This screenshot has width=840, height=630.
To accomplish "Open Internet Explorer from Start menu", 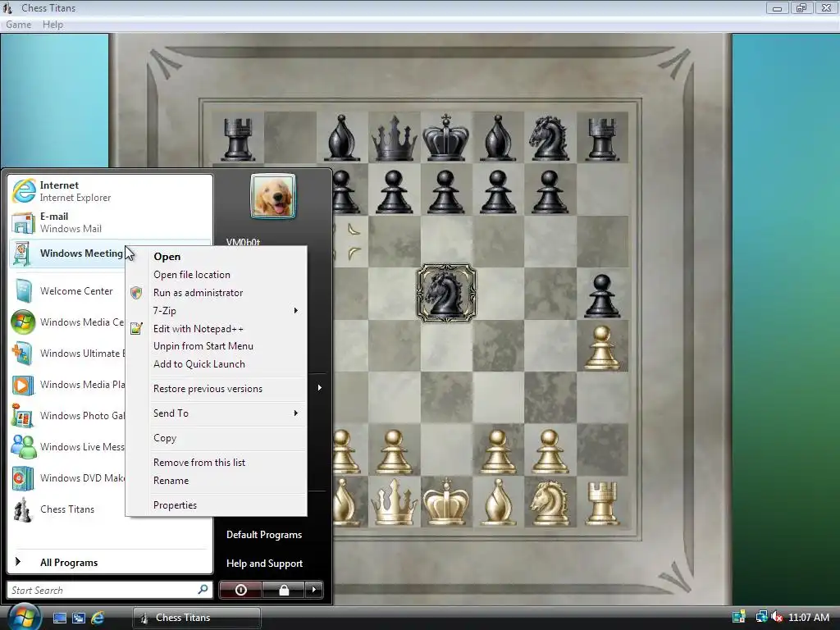I will (110, 191).
